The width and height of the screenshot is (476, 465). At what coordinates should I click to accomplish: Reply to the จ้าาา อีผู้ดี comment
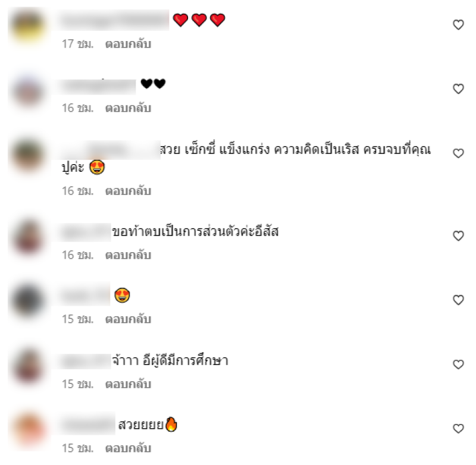click(x=128, y=384)
